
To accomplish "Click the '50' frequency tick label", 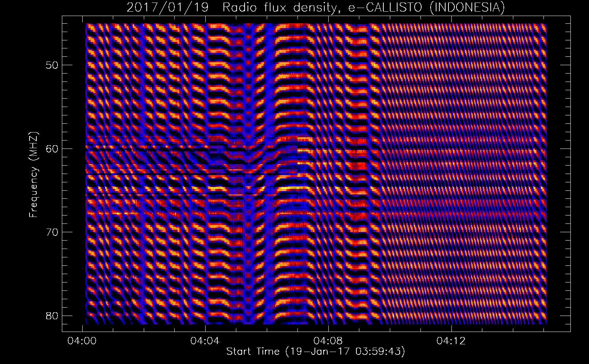I will (51, 65).
